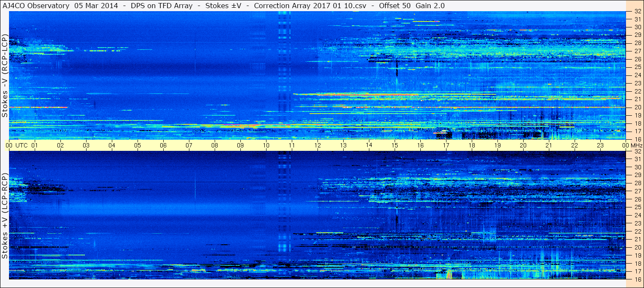Image resolution: width=644 pixels, height=288 pixels.
Task: Click 16 MHz tick of Stokes +V panel
Action: (637, 279)
